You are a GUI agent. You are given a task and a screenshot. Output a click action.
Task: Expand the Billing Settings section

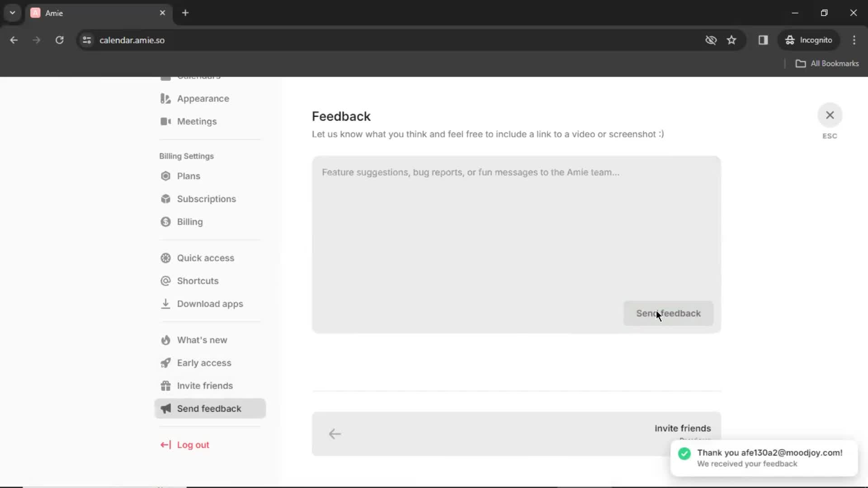click(x=187, y=155)
